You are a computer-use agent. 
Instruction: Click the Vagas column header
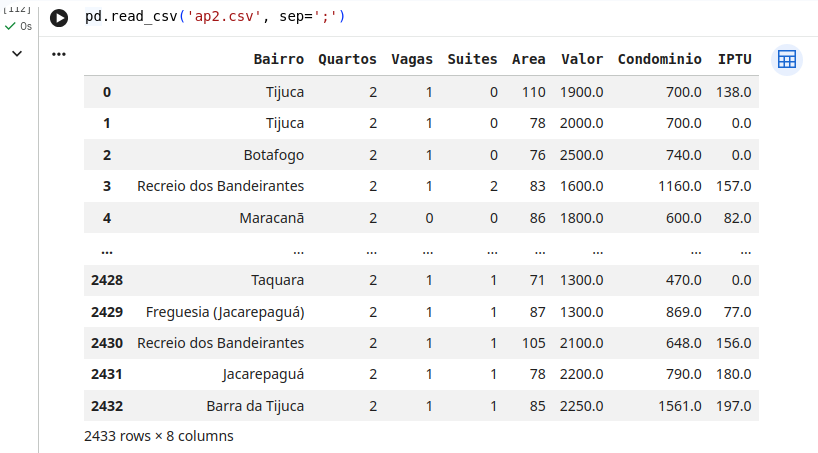[412, 59]
